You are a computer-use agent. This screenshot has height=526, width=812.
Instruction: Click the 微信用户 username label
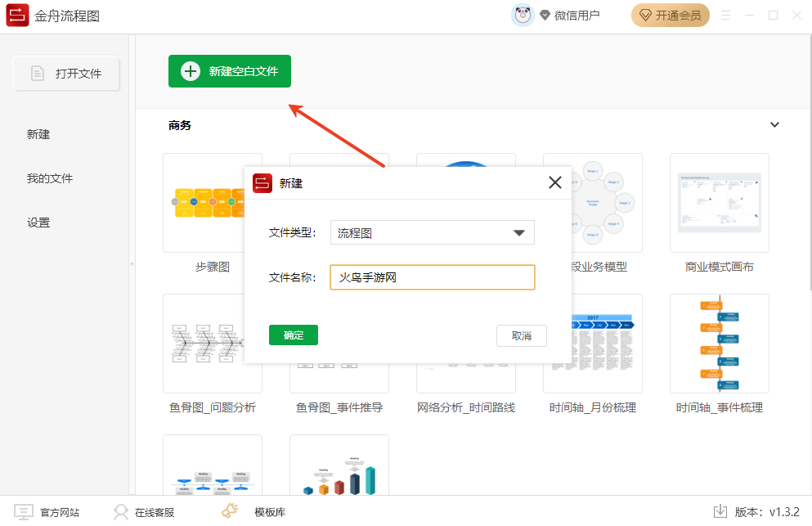(576, 16)
